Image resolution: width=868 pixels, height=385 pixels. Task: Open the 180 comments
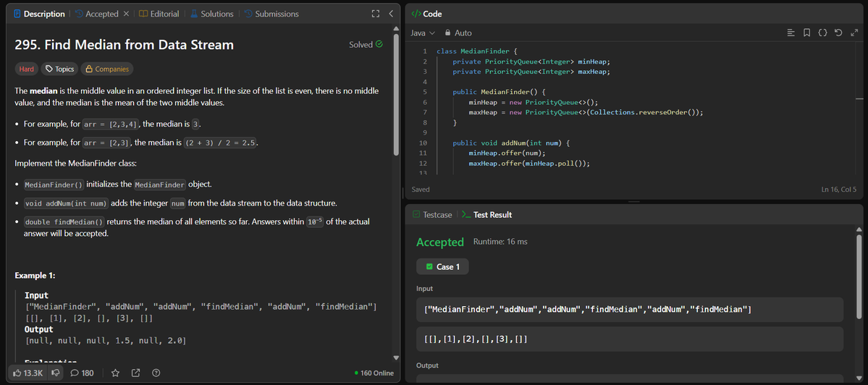point(82,373)
